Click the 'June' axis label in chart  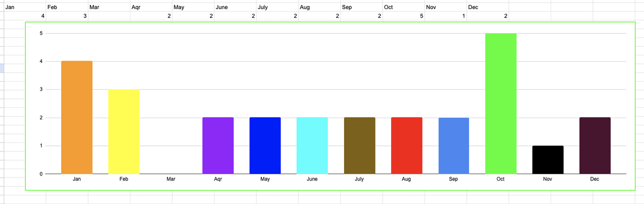coord(312,179)
